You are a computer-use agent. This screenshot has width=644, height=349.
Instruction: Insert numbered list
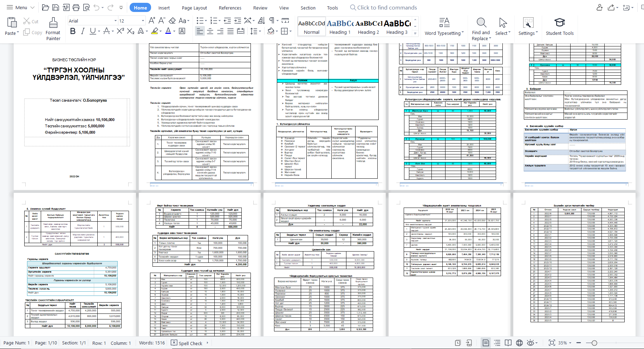(x=214, y=20)
